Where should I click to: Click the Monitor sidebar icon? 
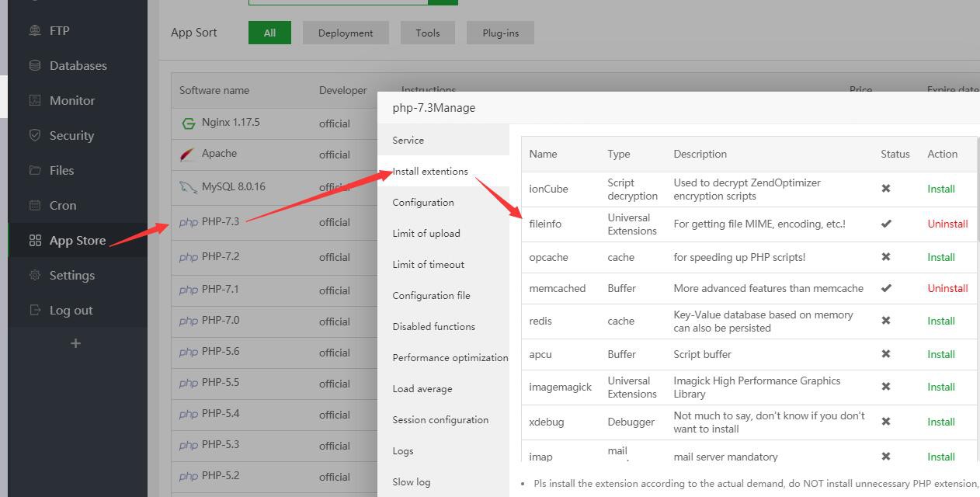pyautogui.click(x=35, y=100)
